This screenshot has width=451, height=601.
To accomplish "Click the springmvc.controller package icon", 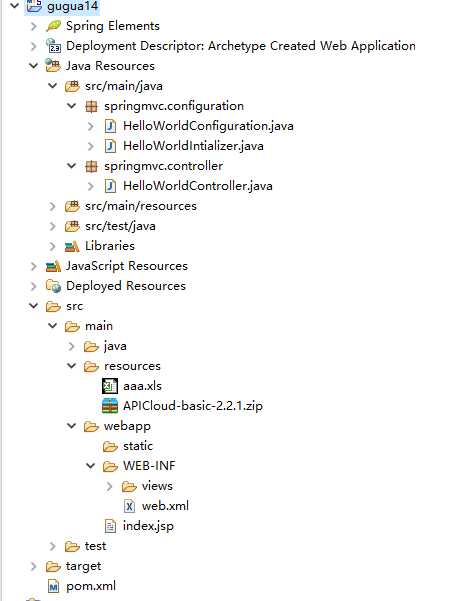I will click(x=91, y=166).
